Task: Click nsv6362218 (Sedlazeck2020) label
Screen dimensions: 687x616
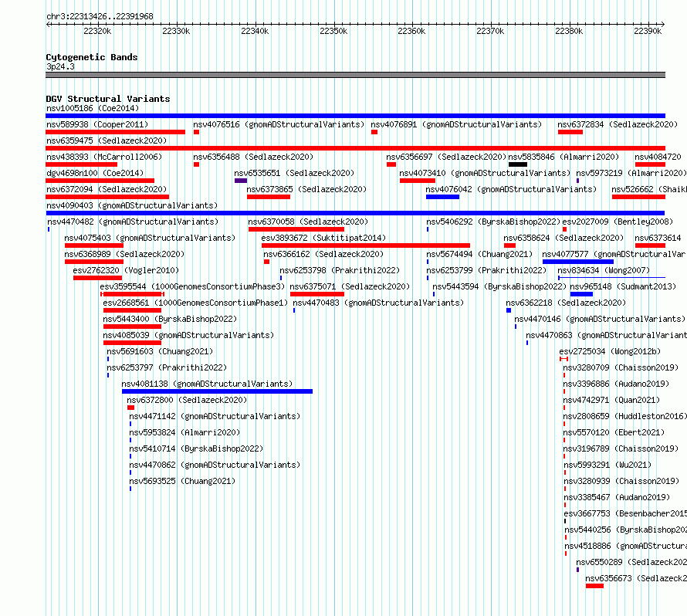Action: click(566, 303)
